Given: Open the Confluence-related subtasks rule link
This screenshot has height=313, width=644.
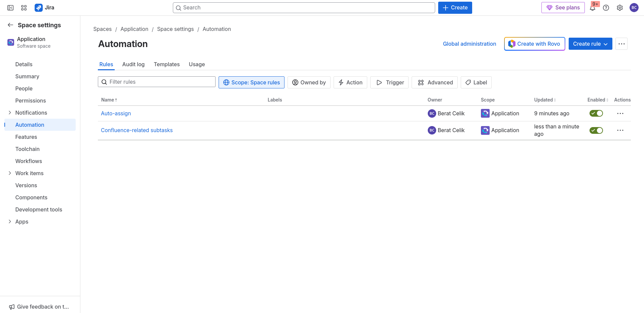Looking at the screenshot, I should click(137, 130).
